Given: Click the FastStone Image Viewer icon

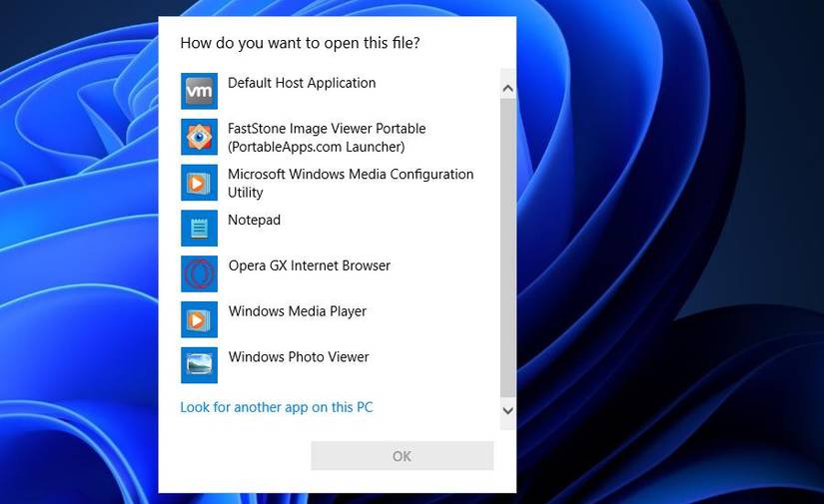Looking at the screenshot, I should (199, 137).
